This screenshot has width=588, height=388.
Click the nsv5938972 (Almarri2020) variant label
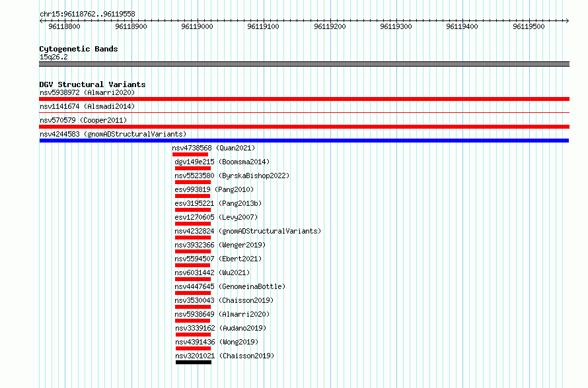87,92
